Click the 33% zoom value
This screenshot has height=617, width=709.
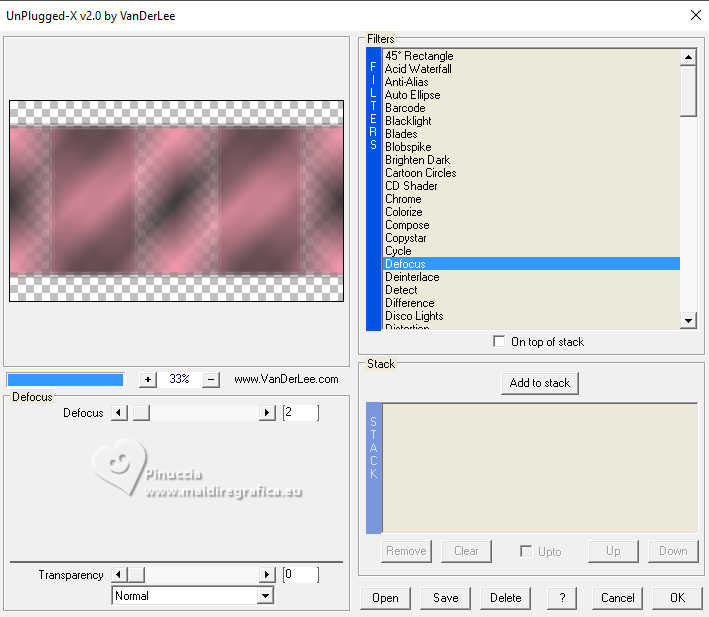(x=179, y=379)
